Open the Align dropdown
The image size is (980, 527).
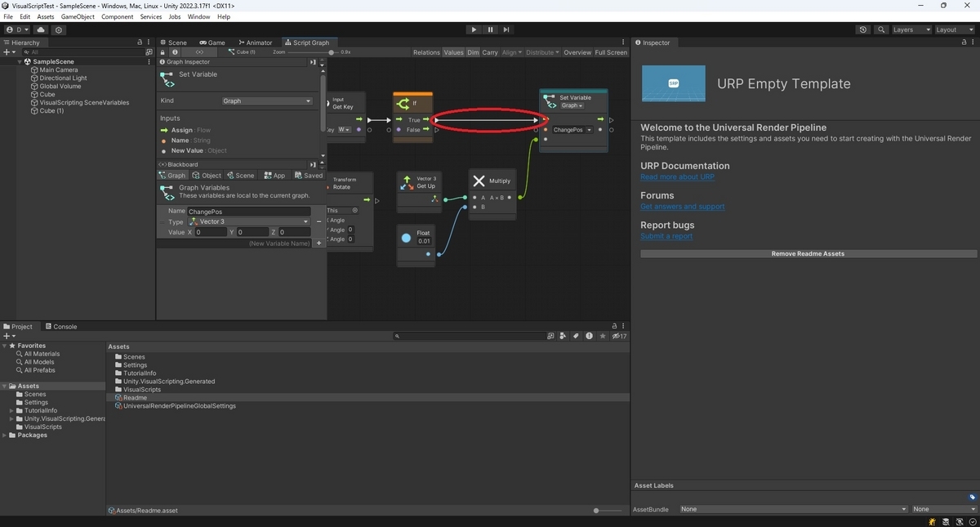click(511, 52)
